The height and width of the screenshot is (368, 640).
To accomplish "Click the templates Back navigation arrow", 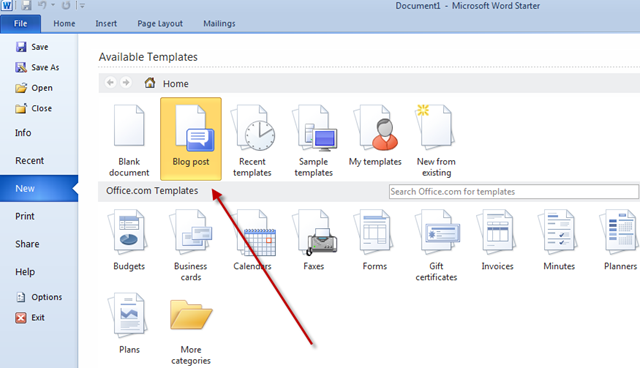I will pyautogui.click(x=110, y=83).
